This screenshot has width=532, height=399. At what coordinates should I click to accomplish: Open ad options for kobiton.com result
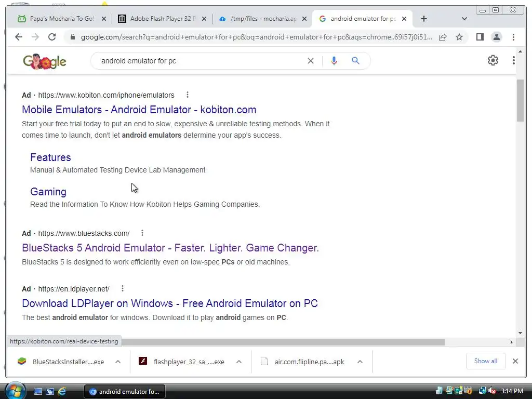point(187,95)
